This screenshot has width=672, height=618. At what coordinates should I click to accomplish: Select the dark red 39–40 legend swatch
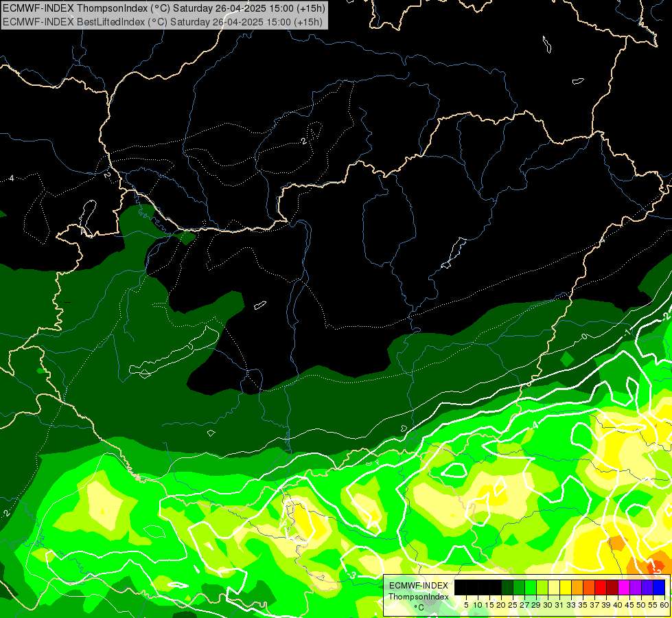(x=612, y=587)
